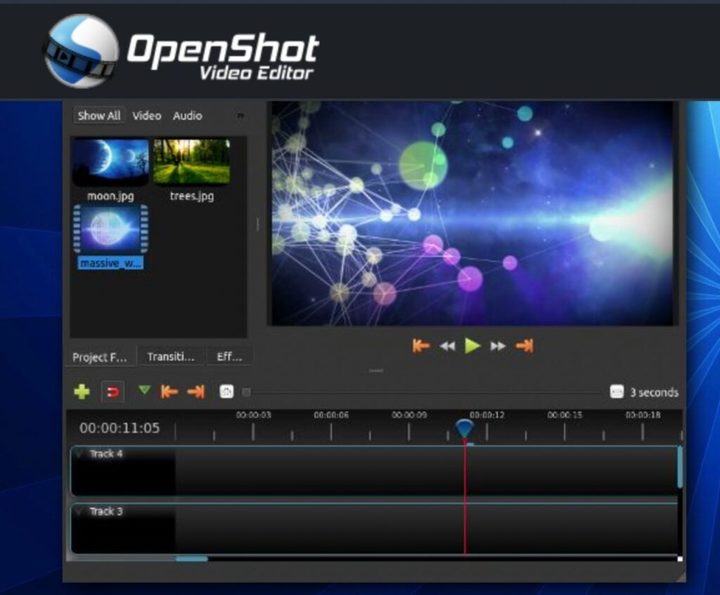The image size is (720, 595).
Task: Click the timeline zoom slider handle
Action: 247,392
